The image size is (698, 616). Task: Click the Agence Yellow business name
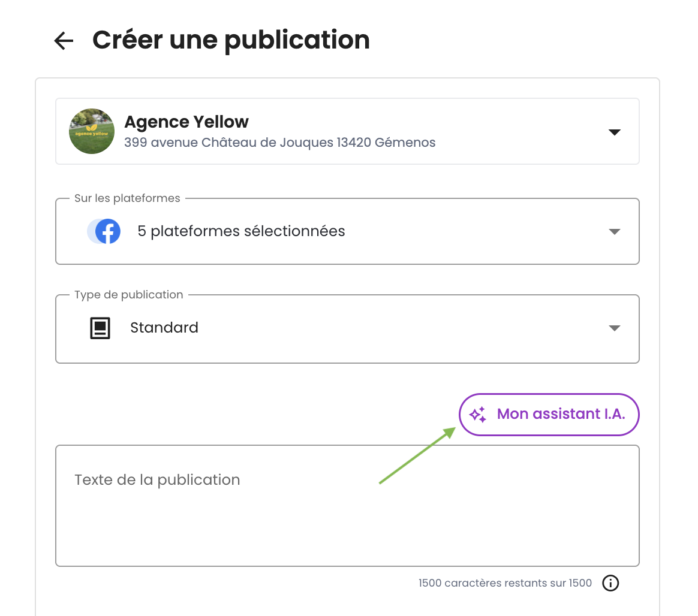(x=186, y=122)
